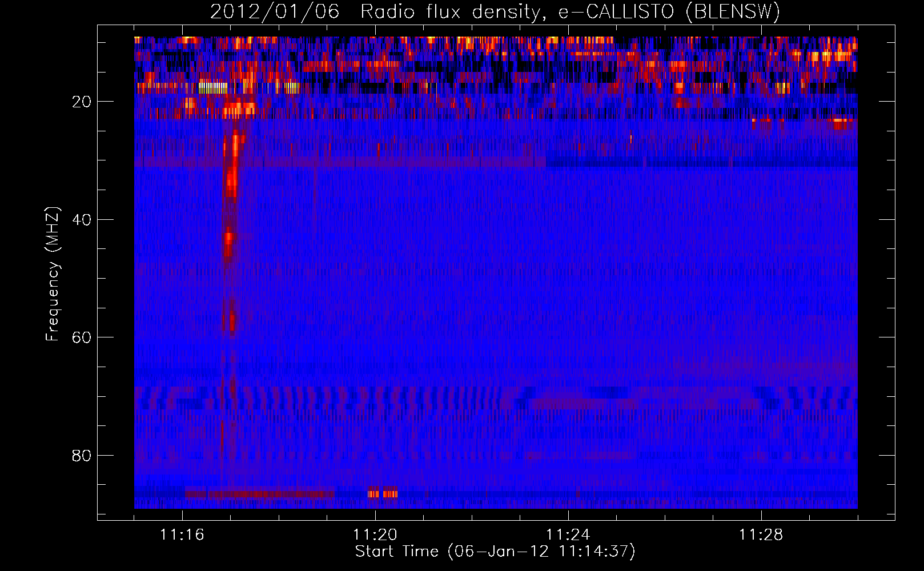Click the '20' frequency tick label
The height and width of the screenshot is (571, 924).
[82, 102]
